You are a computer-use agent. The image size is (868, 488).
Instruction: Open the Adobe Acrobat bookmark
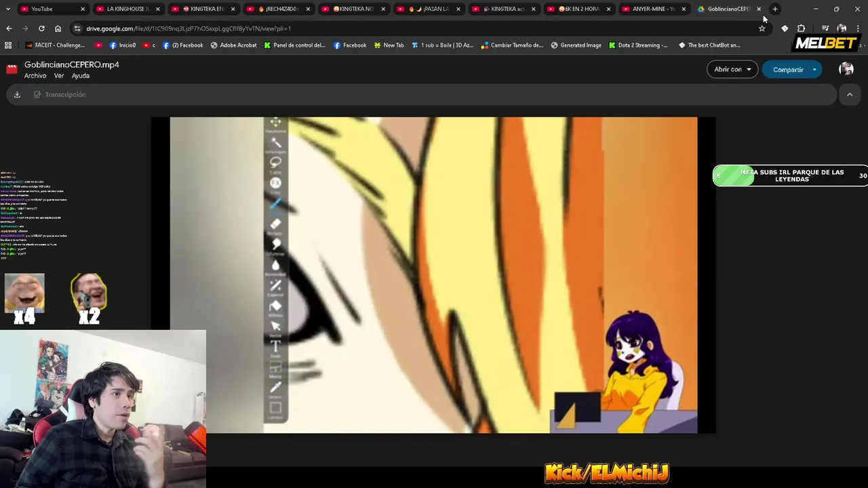233,45
